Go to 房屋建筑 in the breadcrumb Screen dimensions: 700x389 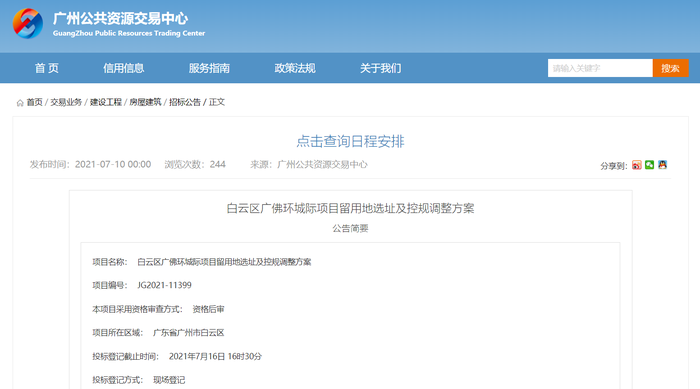pos(145,102)
